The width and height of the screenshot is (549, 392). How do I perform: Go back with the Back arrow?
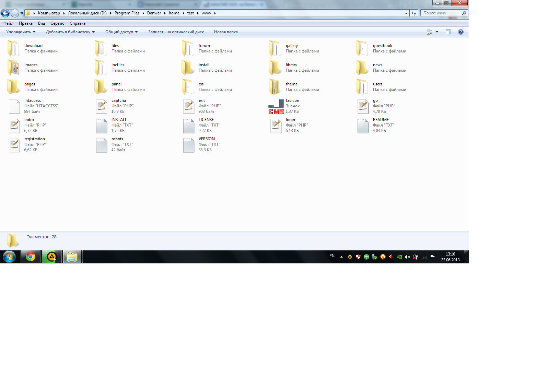coord(5,13)
